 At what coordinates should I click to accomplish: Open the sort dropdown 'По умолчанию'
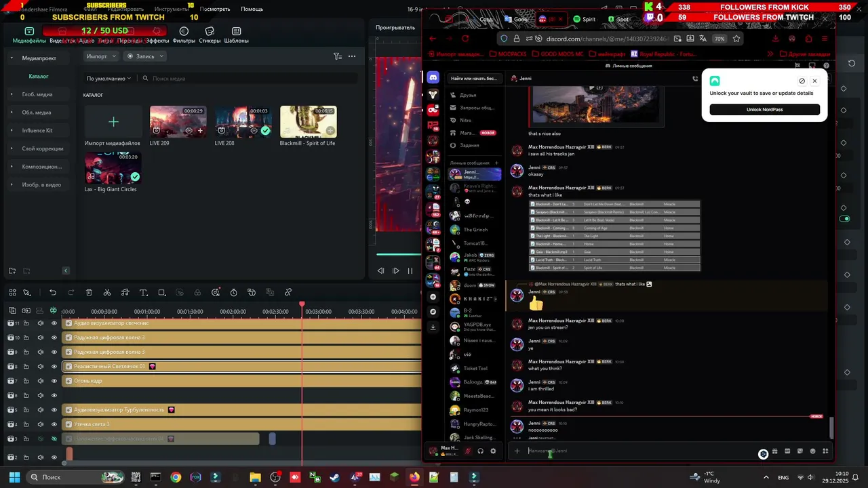pos(108,79)
